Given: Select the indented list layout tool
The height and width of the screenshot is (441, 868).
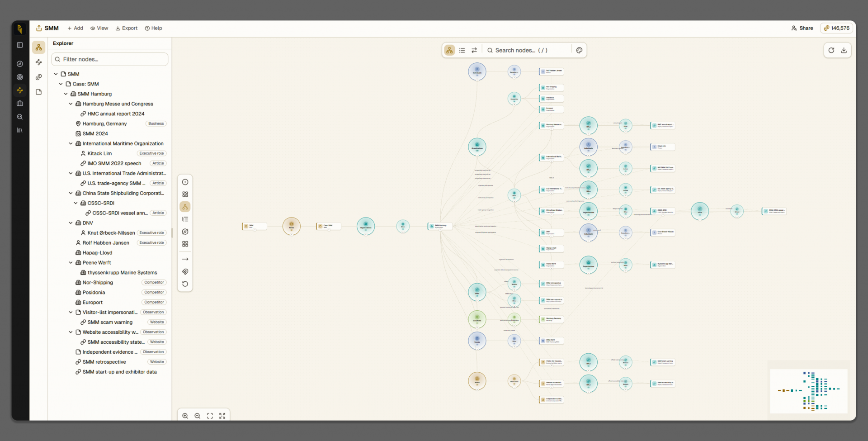Looking at the screenshot, I should 185,219.
